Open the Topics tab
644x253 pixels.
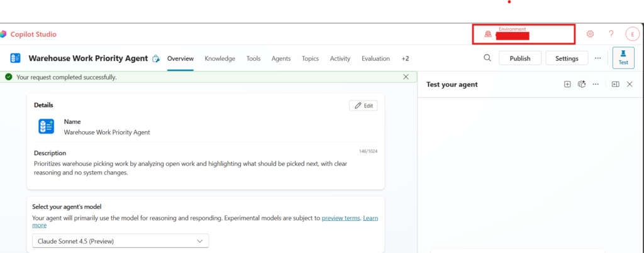[x=310, y=58]
